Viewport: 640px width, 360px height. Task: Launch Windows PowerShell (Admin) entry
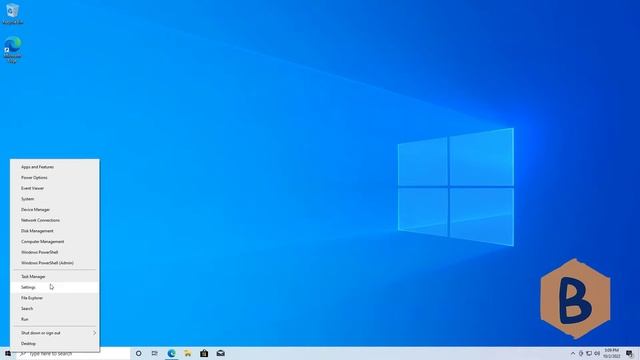55,263
